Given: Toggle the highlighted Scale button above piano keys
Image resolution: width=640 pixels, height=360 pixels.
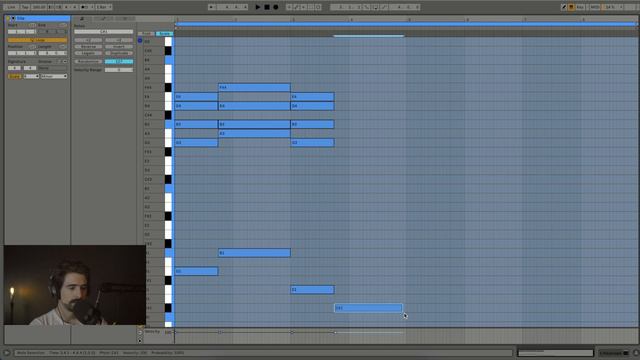Looking at the screenshot, I should pyautogui.click(x=164, y=33).
